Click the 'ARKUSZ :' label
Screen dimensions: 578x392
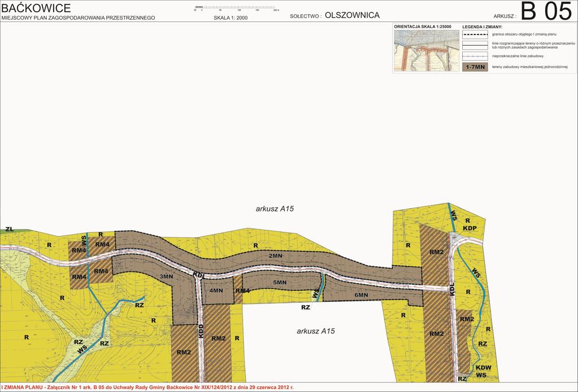[505, 16]
